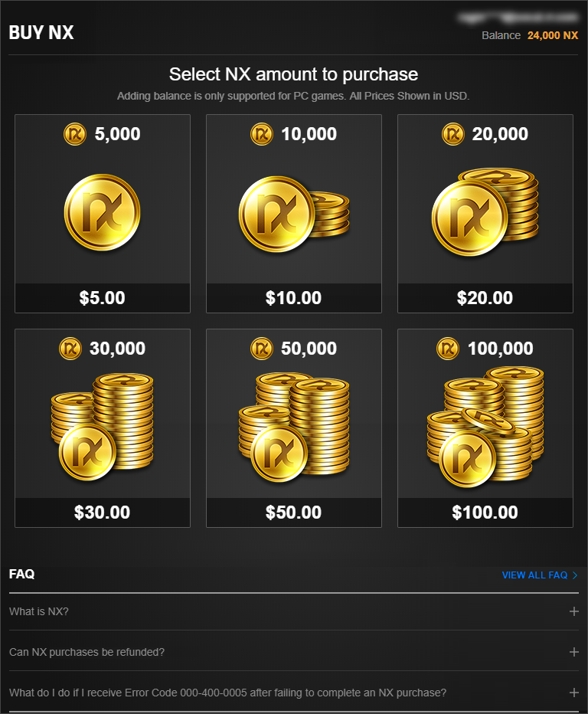Click the BUY NX page heading
The image size is (588, 714).
click(x=41, y=33)
